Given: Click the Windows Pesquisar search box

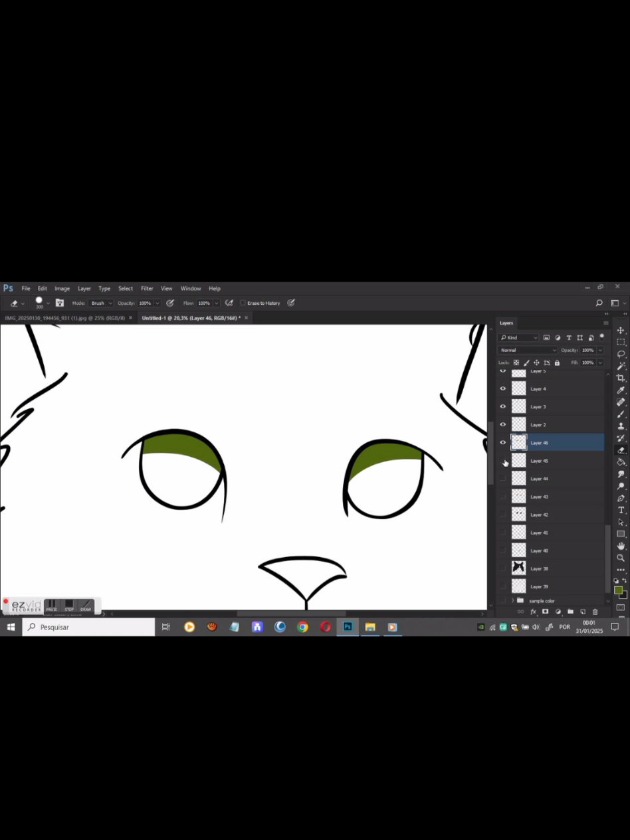Looking at the screenshot, I should click(x=89, y=627).
